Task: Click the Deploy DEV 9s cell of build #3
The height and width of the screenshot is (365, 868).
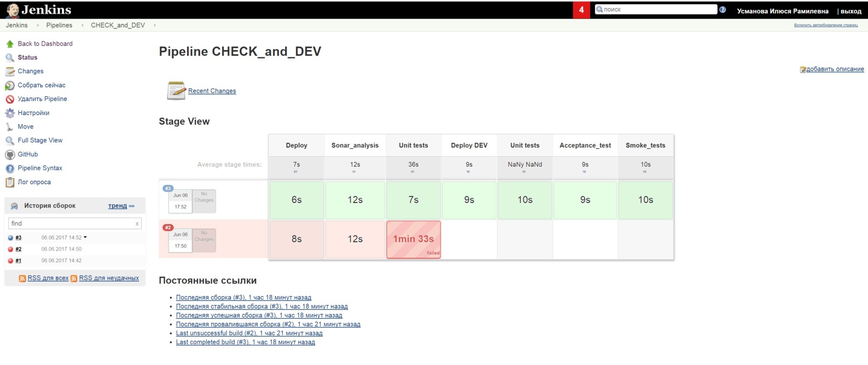Action: point(469,200)
